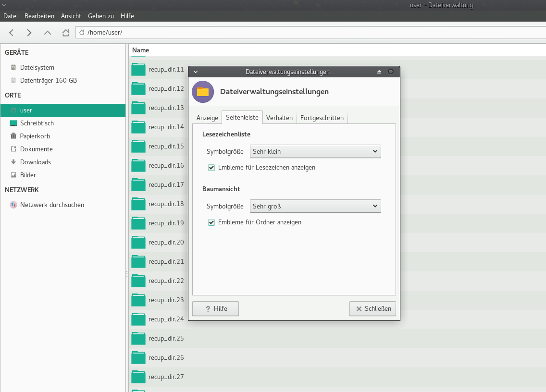Click the Schließen button
The width and height of the screenshot is (546, 392).
(372, 308)
